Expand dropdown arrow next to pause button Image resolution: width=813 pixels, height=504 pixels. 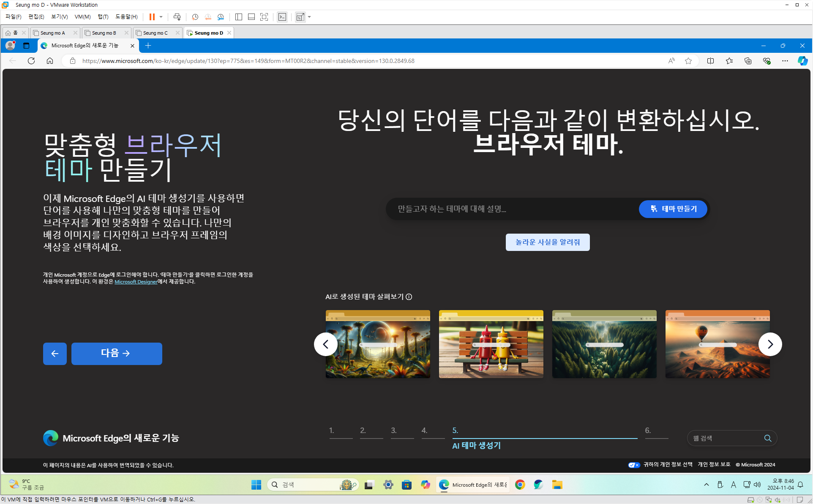161,17
